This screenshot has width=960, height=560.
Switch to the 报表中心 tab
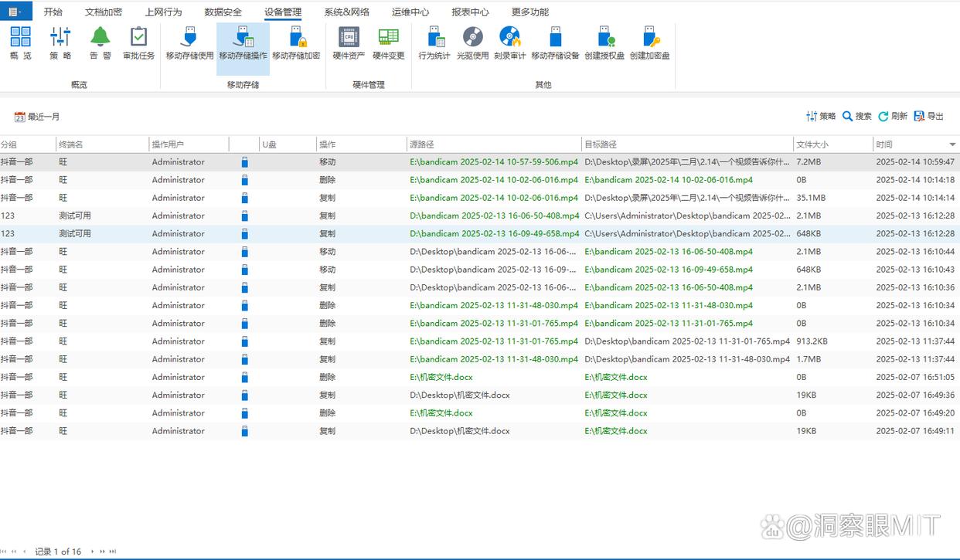coord(470,12)
